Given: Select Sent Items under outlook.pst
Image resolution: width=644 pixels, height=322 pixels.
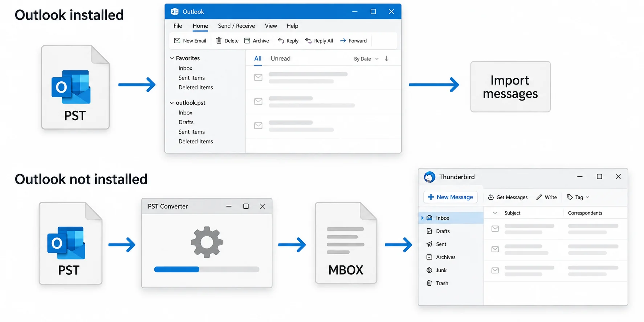Looking at the screenshot, I should [x=192, y=132].
